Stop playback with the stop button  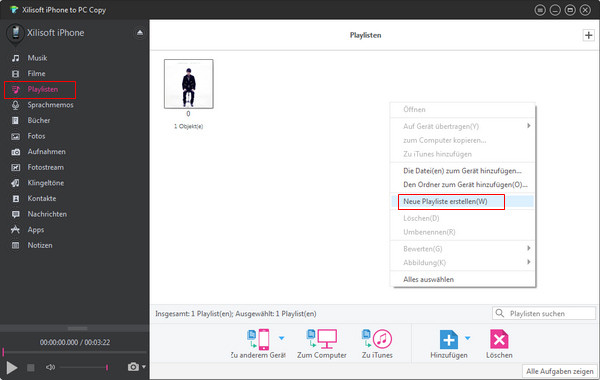click(31, 368)
